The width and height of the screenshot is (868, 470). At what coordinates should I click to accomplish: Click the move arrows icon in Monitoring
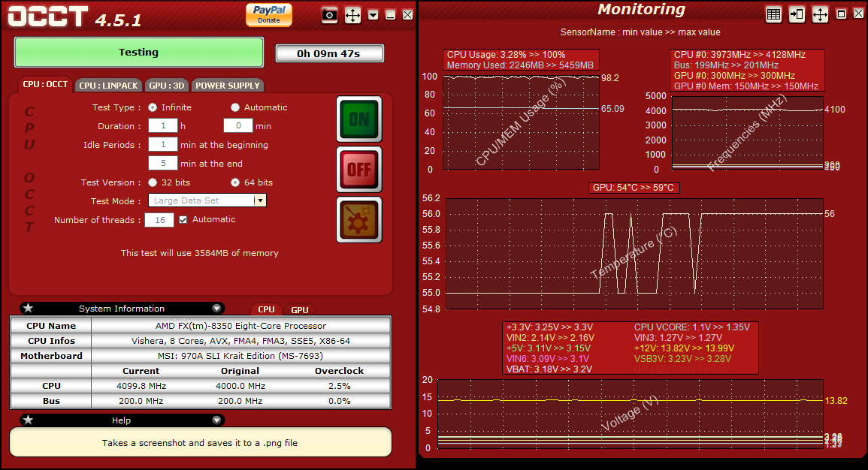(x=820, y=15)
